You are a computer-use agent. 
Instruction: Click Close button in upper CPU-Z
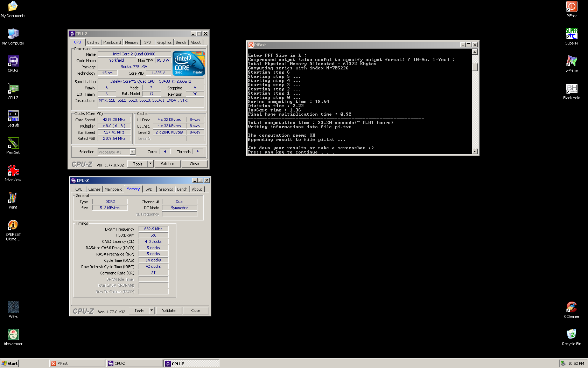(194, 164)
